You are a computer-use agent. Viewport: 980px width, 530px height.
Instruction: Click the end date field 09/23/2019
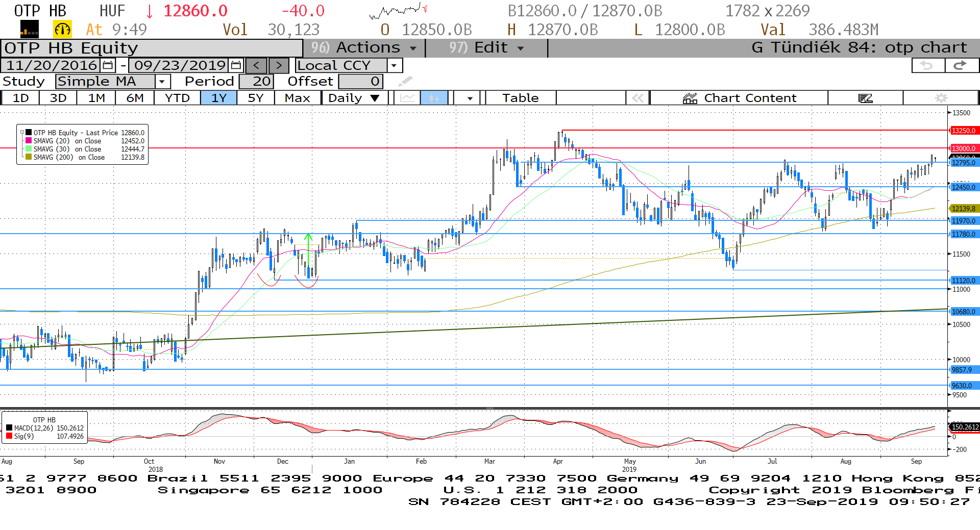pos(180,65)
